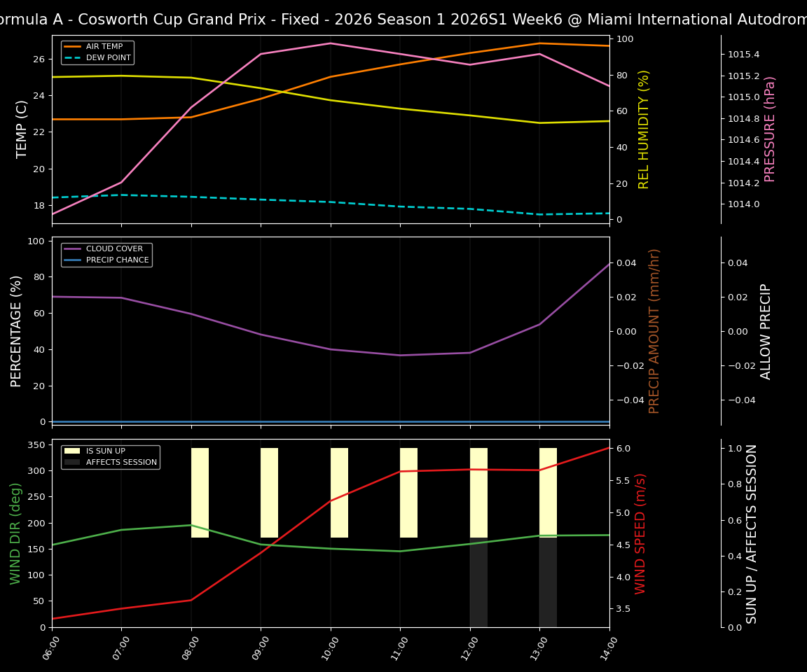
Task: Click the chart title mentioning Cosworth Cup
Action: (x=403, y=19)
